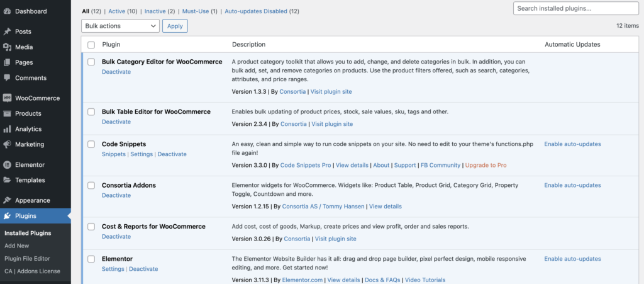Visit plugin site for Bulk Category Editor

pyautogui.click(x=331, y=92)
